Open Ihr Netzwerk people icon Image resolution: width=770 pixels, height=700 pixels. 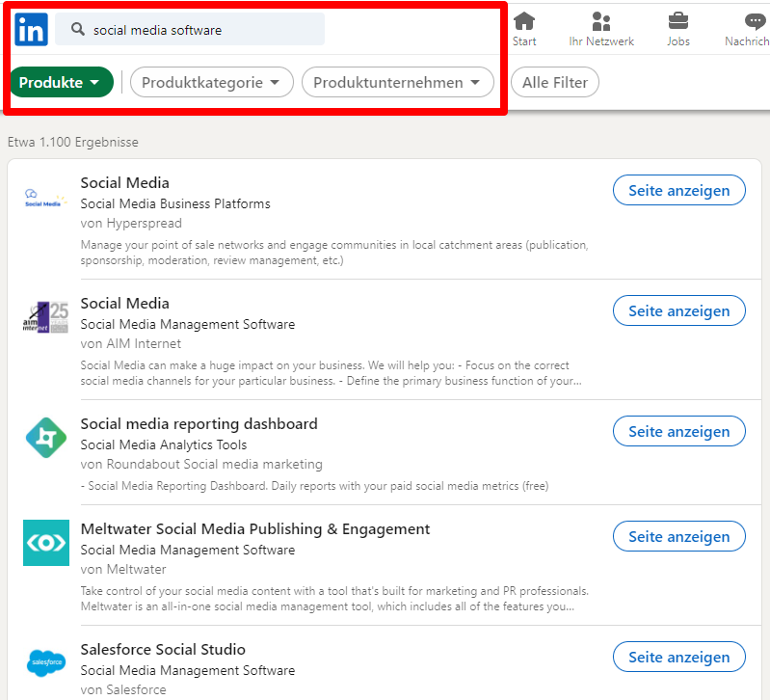tap(601, 21)
